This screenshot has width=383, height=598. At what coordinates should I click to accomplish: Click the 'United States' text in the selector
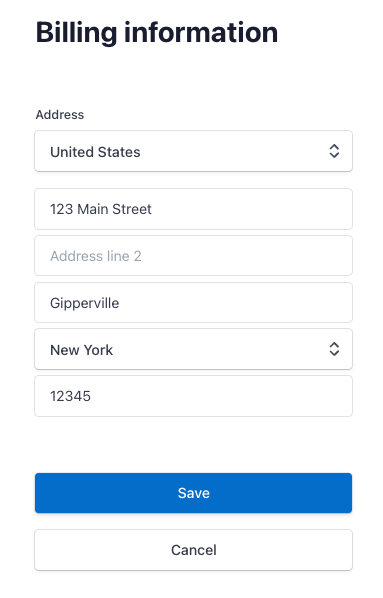(x=95, y=152)
